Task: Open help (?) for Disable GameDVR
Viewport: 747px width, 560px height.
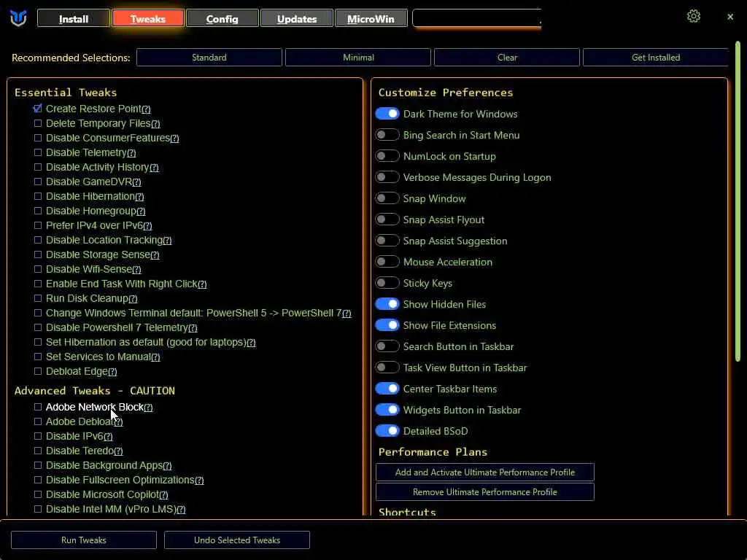Action: click(136, 182)
